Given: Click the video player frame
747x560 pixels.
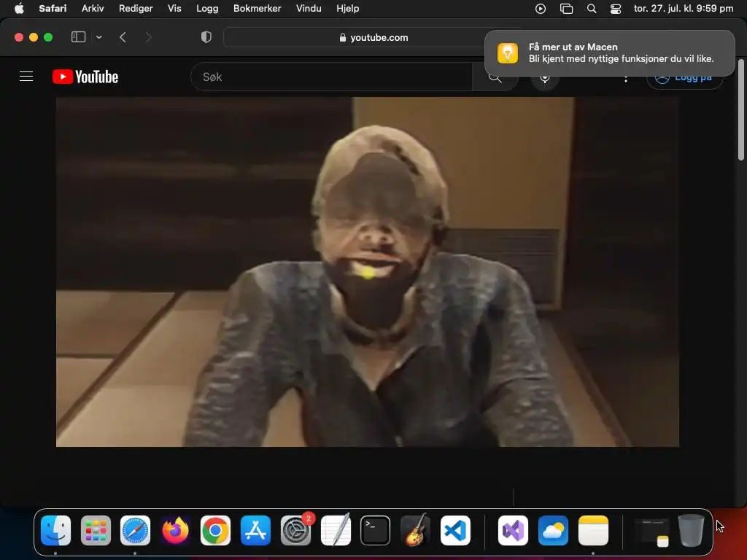Looking at the screenshot, I should coord(368,272).
